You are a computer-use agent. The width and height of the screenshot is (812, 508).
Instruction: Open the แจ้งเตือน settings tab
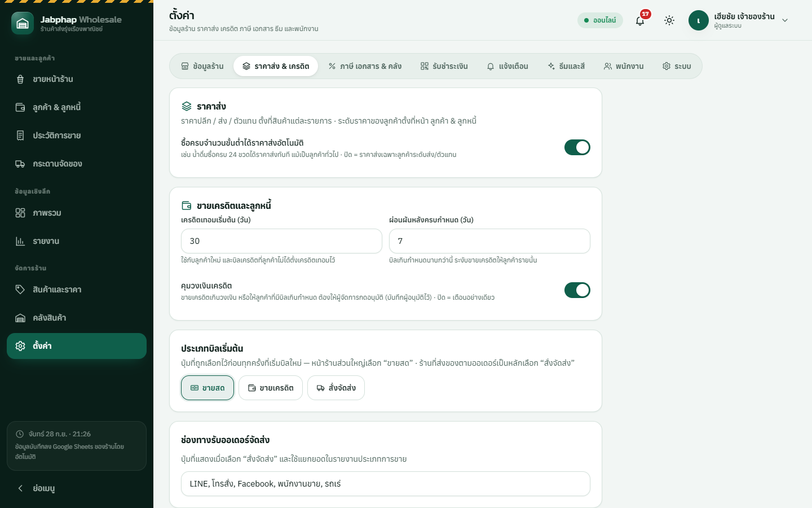point(507,66)
